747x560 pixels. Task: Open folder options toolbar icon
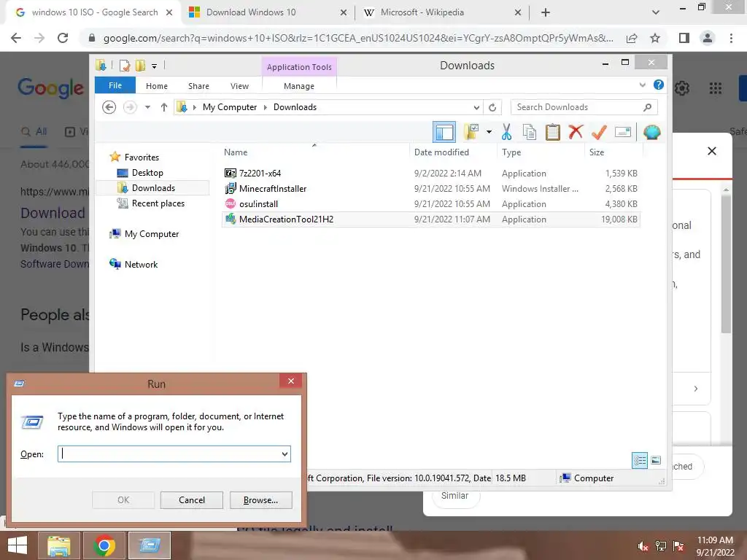471,132
